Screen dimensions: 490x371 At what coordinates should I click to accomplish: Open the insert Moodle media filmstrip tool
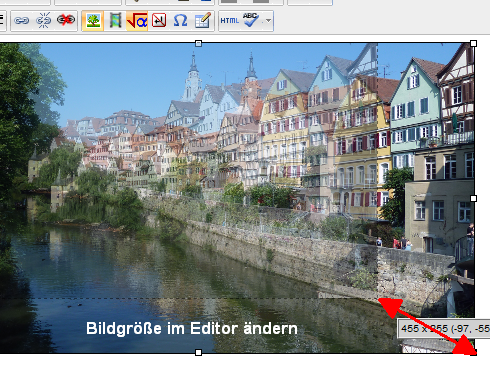[x=115, y=21]
